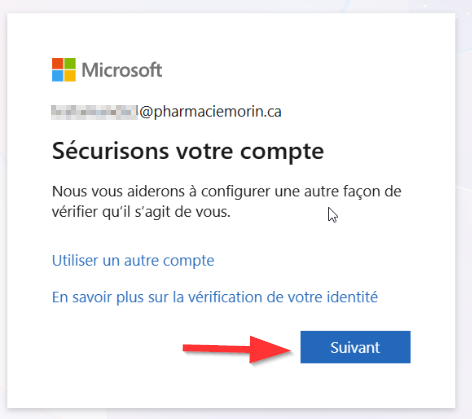Click the @pharmaciemorin.ca email domain text
The height and width of the screenshot is (419, 472).
pos(210,112)
